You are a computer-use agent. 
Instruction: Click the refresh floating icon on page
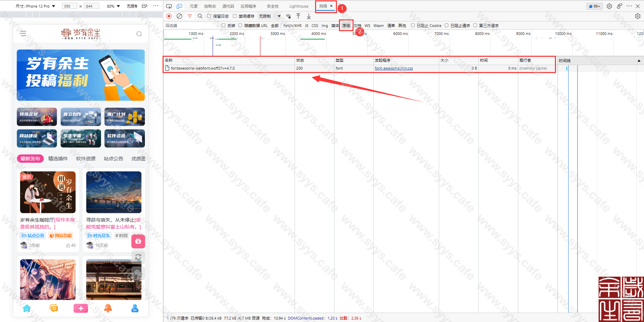point(138,257)
